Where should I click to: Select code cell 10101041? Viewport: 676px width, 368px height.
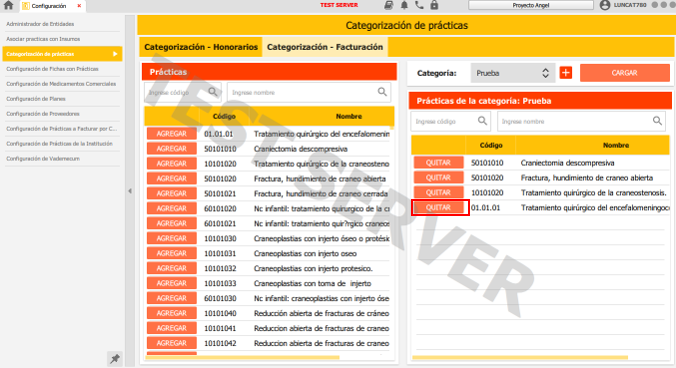220,328
